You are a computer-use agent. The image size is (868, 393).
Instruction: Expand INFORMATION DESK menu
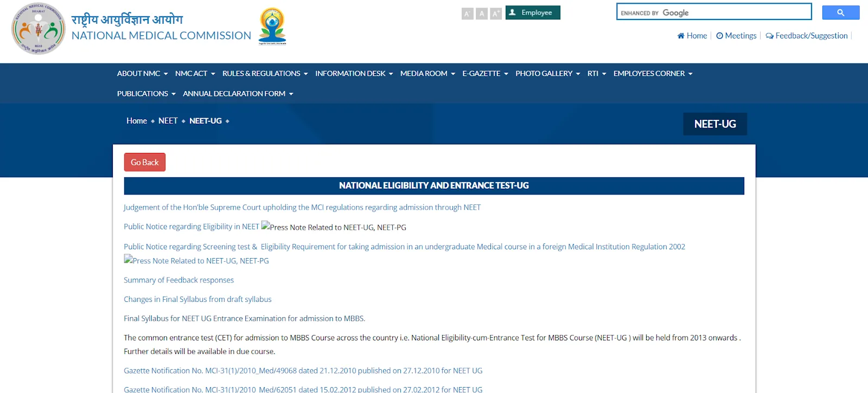tap(354, 74)
